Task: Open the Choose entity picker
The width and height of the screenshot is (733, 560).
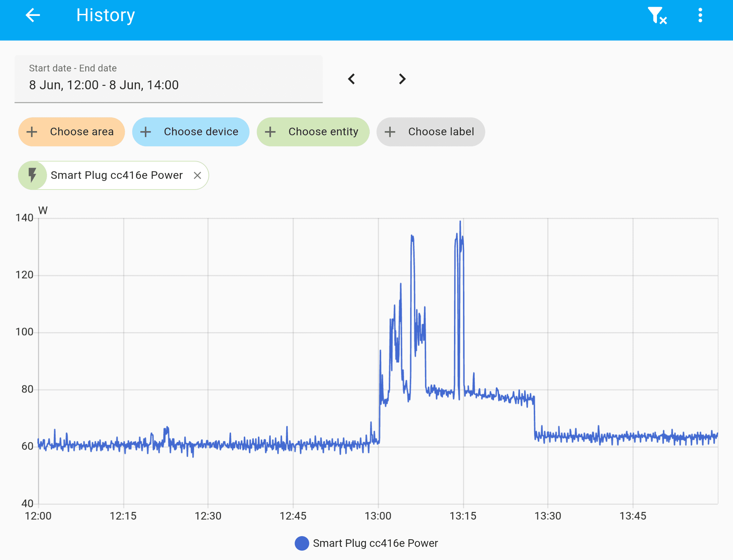Action: coord(323,132)
